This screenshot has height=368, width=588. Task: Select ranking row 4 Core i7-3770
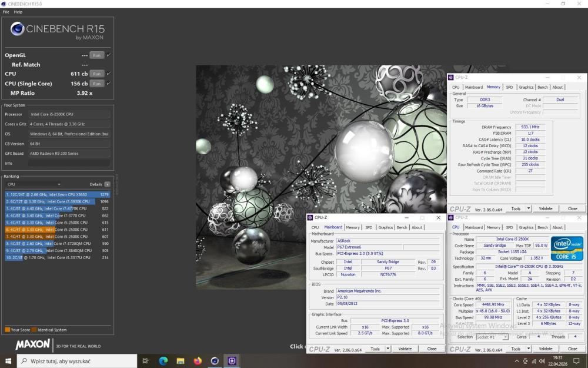pyautogui.click(x=58, y=216)
